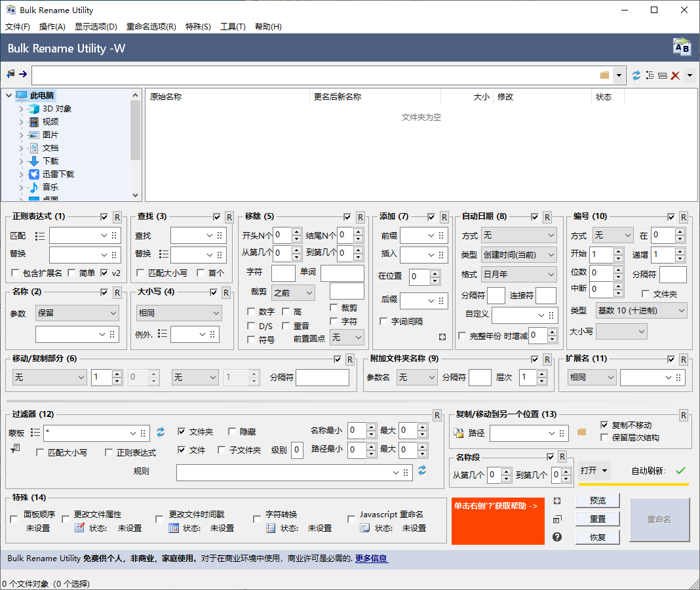Open the 保留 dropdown in 名称 section

tap(77, 313)
